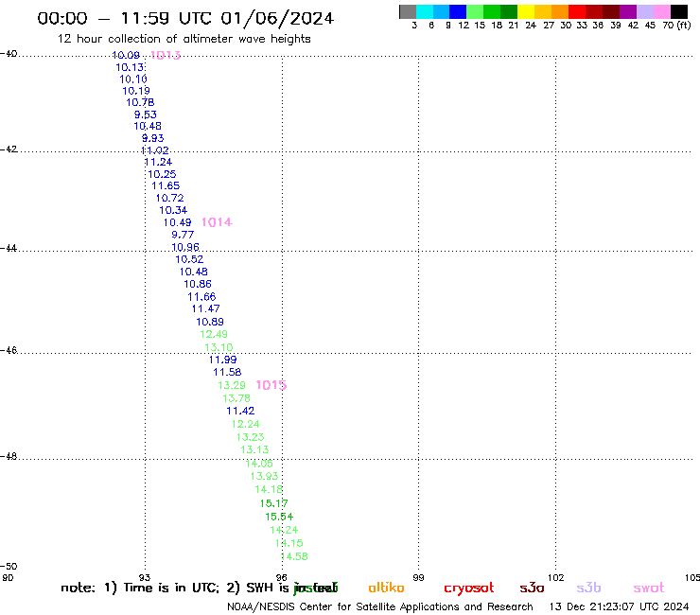Click the wave height value 11.47
This screenshot has height=615, width=700.
pos(206,308)
